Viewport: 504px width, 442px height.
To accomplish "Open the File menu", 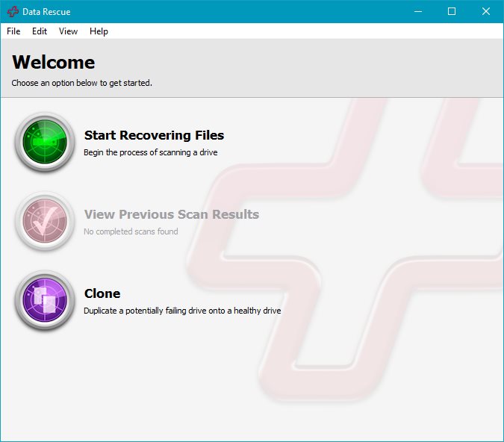I will pos(13,31).
